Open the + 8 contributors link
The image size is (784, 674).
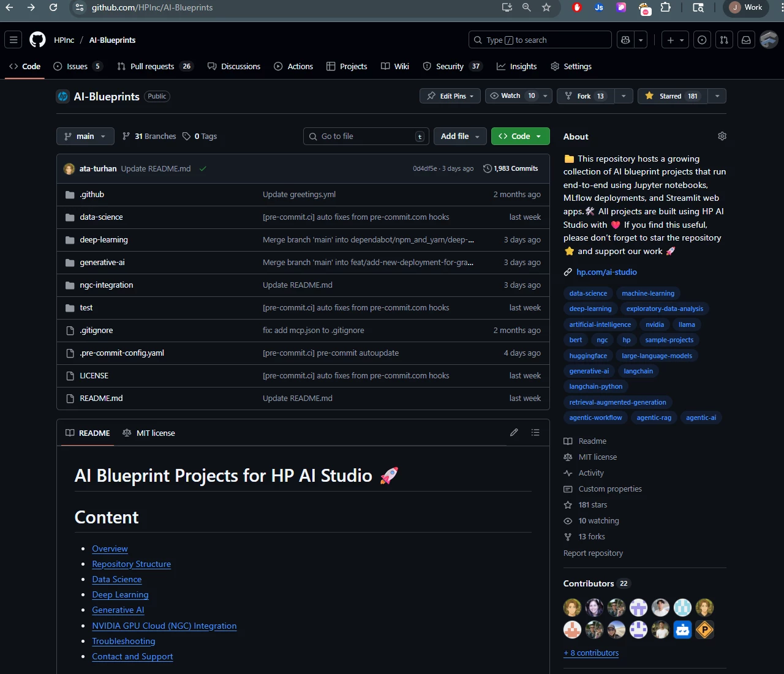(591, 653)
